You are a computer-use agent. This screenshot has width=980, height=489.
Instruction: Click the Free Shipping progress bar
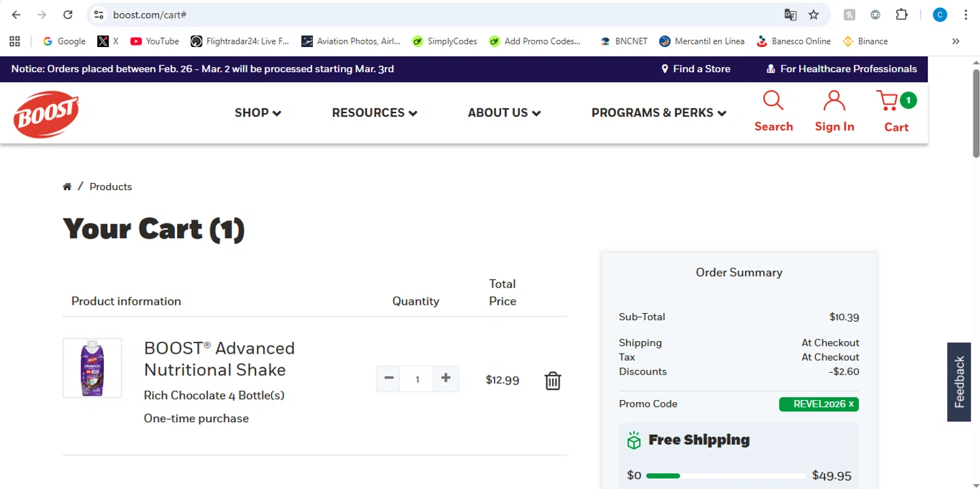725,476
